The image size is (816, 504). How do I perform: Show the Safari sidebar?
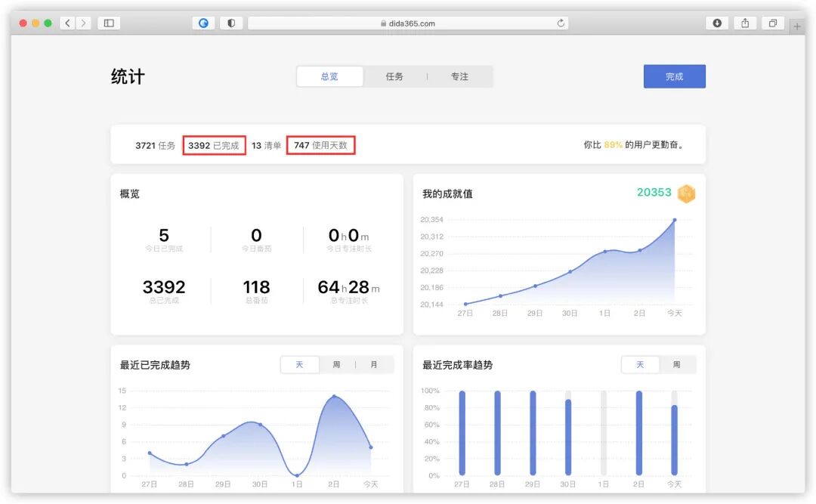(x=109, y=23)
